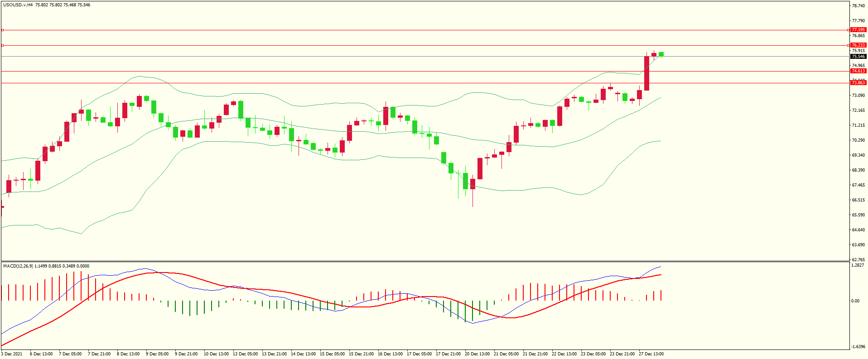This screenshot has width=868, height=359.
Task: Click the 62.765 price axis label
Action: click(858, 260)
